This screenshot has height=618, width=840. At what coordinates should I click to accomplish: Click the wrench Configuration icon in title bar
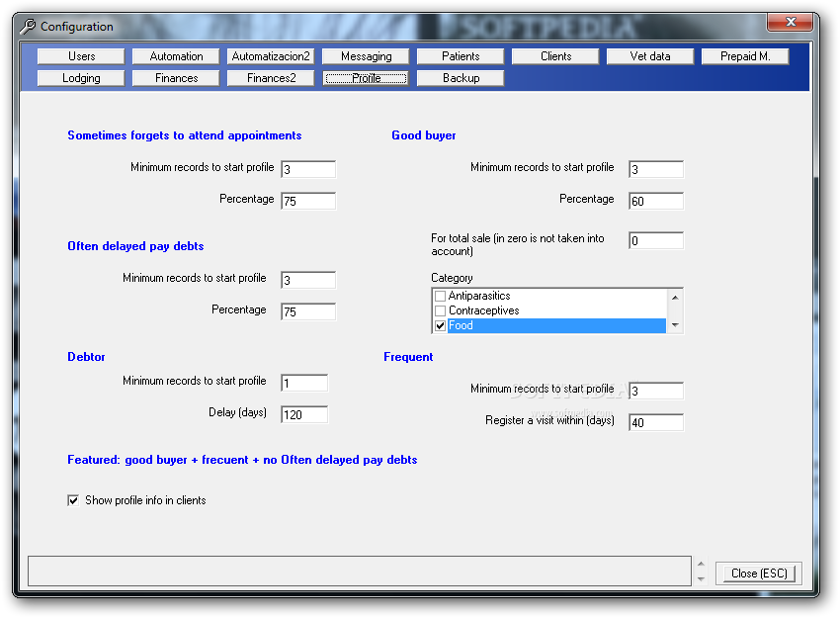pos(28,26)
